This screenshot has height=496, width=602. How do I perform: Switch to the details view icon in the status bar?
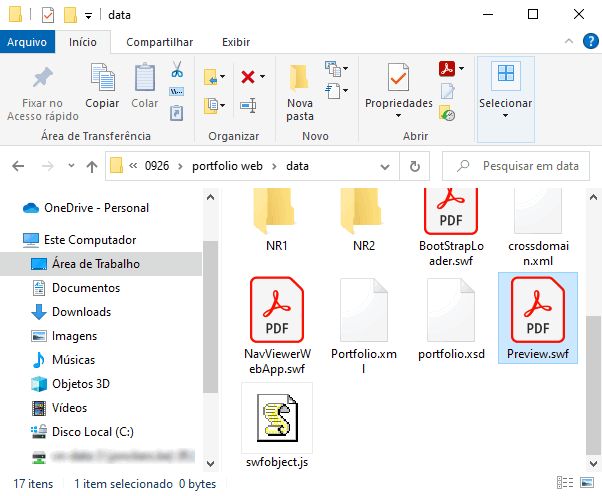point(565,483)
